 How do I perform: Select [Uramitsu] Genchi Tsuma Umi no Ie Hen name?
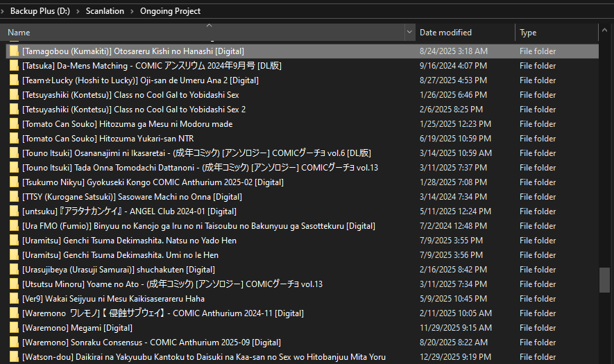120,255
